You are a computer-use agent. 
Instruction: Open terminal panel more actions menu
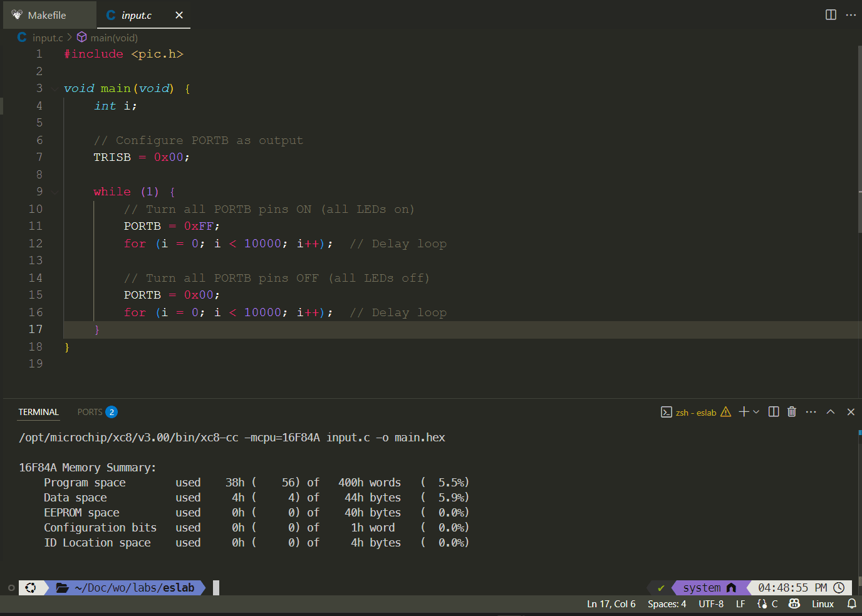coord(811,412)
